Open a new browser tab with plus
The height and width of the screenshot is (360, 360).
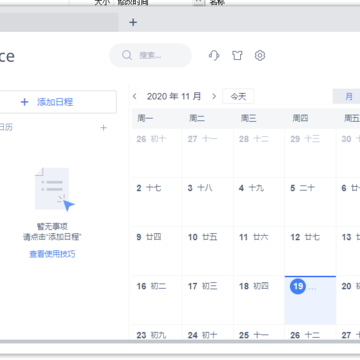pos(133,22)
